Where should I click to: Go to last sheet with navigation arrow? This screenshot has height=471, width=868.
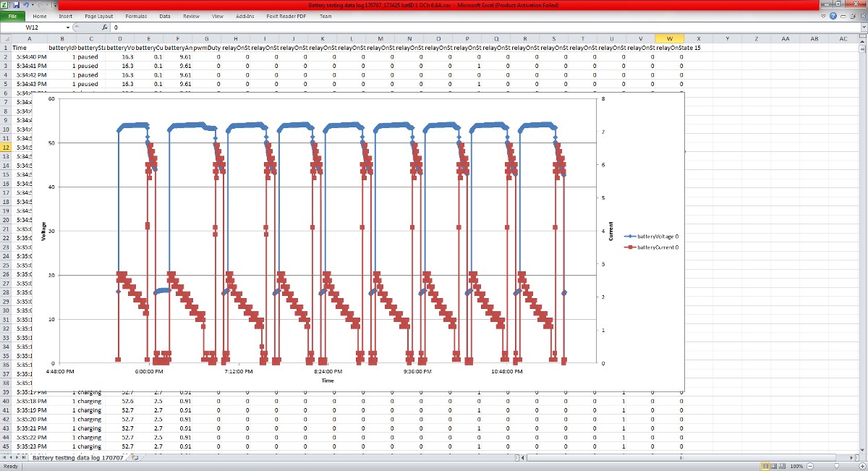pyautogui.click(x=25, y=458)
